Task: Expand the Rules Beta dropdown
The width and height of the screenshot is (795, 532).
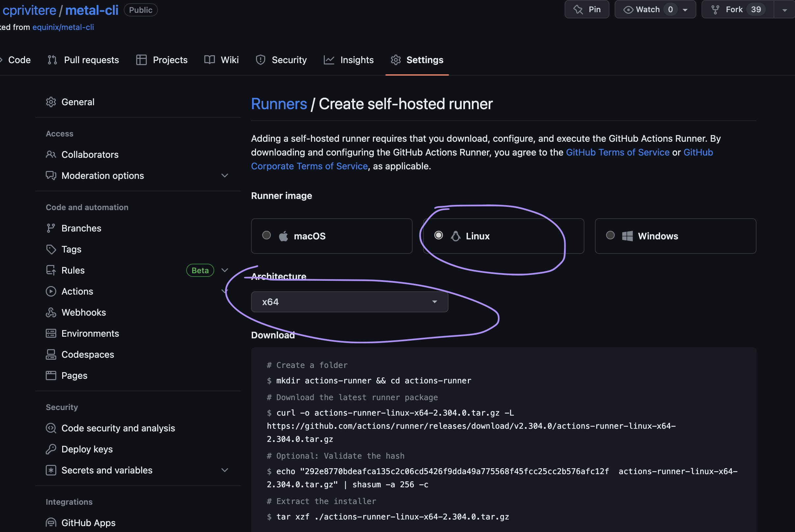Action: [225, 270]
